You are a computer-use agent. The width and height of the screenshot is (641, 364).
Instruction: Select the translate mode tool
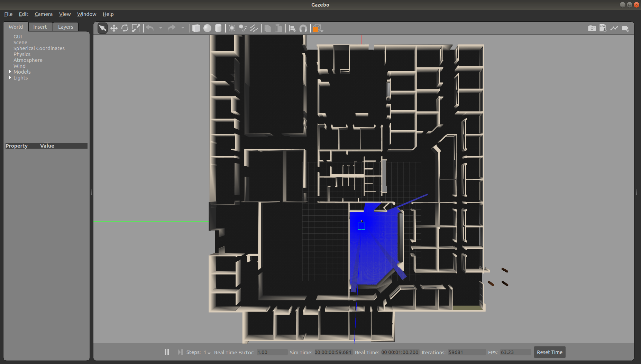pos(114,28)
